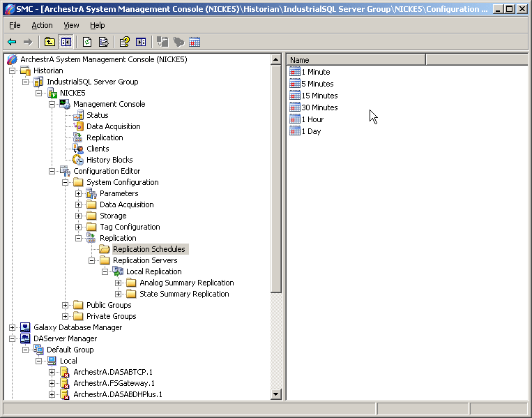
Task: Click the Export List toolbar icon
Action: click(103, 42)
